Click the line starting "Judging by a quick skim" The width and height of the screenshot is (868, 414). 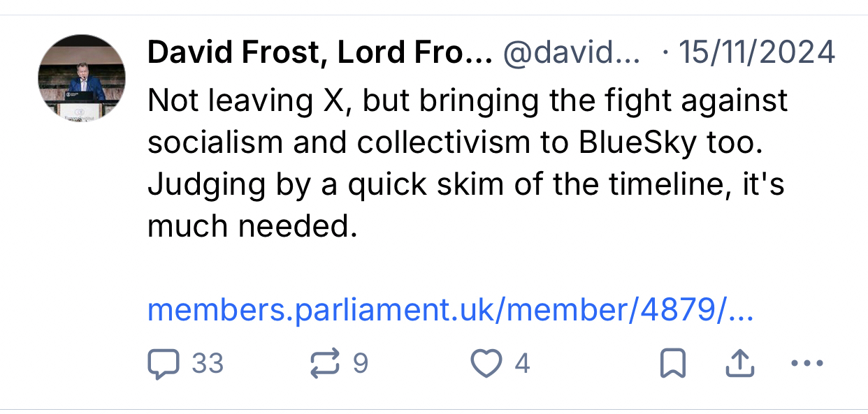tap(465, 184)
